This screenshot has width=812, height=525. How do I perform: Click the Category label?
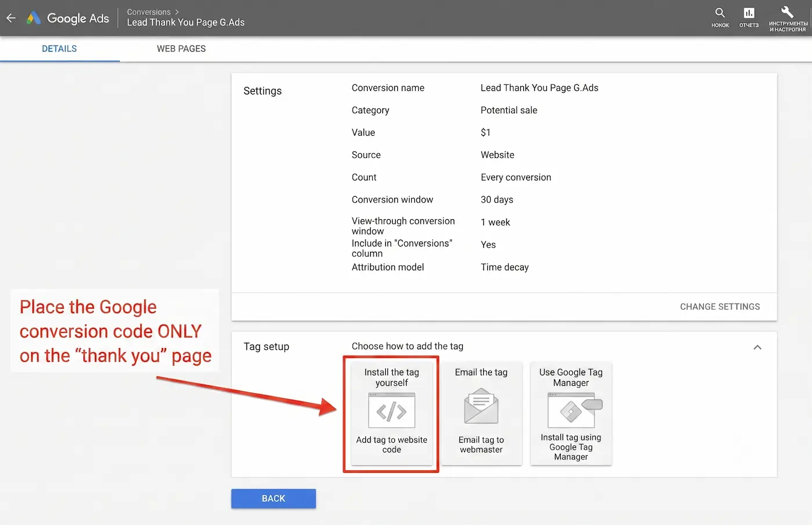click(370, 110)
